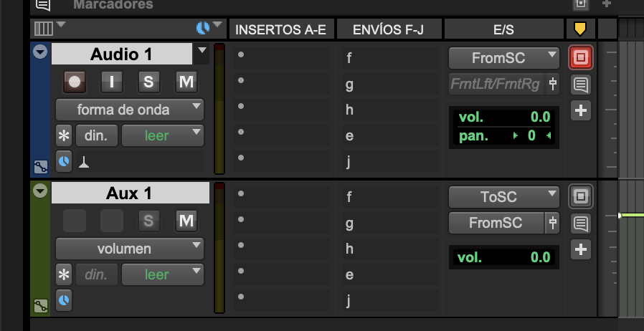Image resolution: width=644 pixels, height=331 pixels.
Task: Click Audio 1 pan slider value
Action: click(x=531, y=135)
